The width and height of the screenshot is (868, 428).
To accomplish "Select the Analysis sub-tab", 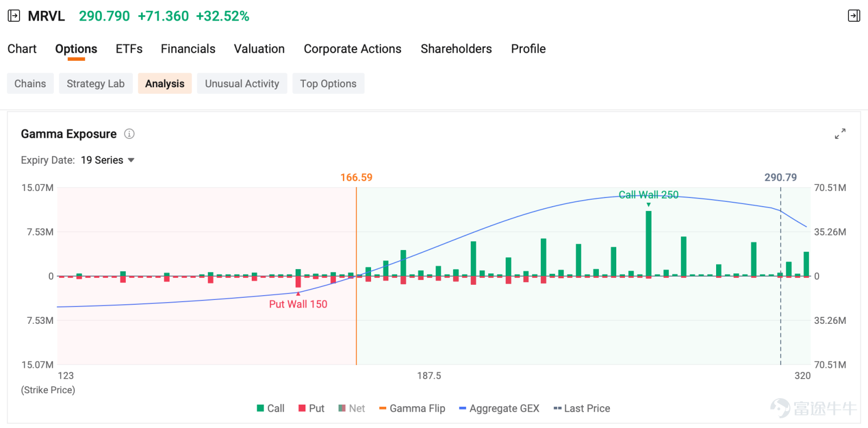I will coord(165,84).
